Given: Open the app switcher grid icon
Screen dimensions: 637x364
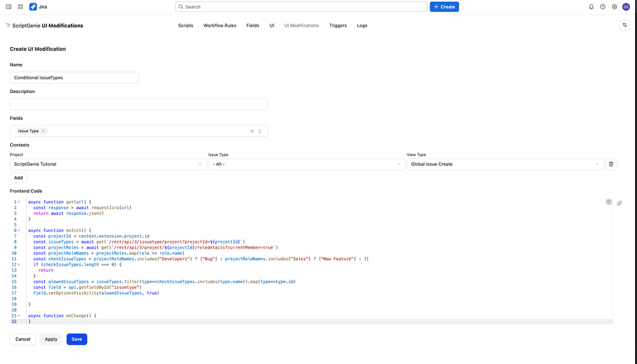Looking at the screenshot, I should [x=20, y=7].
